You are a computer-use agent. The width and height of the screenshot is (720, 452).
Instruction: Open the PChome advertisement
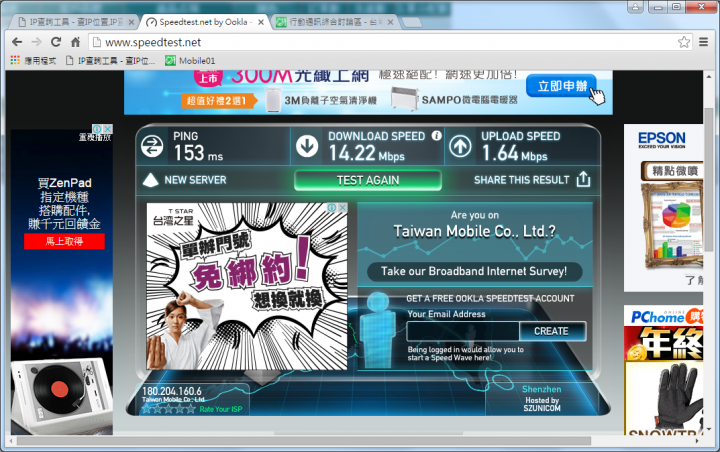(x=664, y=370)
